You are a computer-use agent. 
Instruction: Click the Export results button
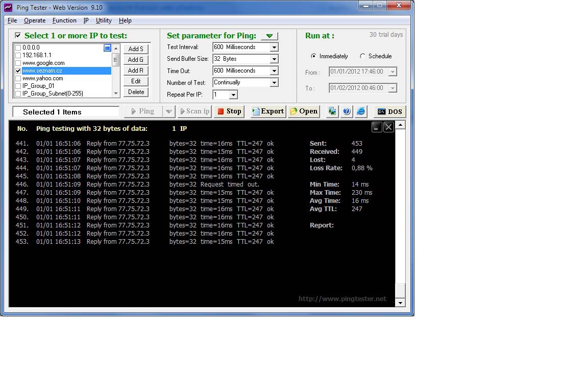pos(268,111)
